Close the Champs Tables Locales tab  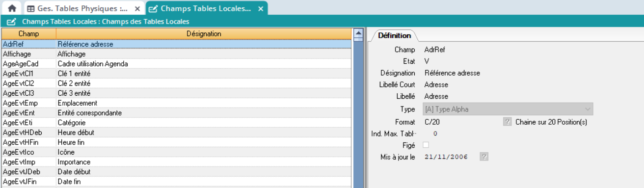tap(261, 9)
